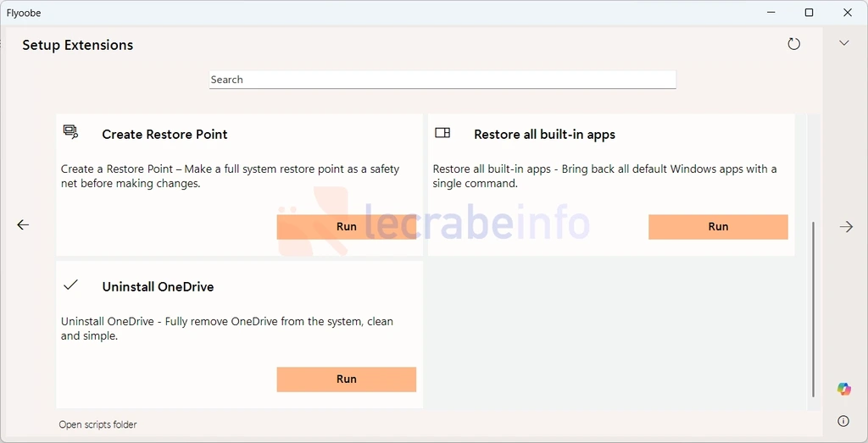This screenshot has height=443, width=868.
Task: Run the Uninstall OneDrive extension
Action: pyautogui.click(x=347, y=379)
